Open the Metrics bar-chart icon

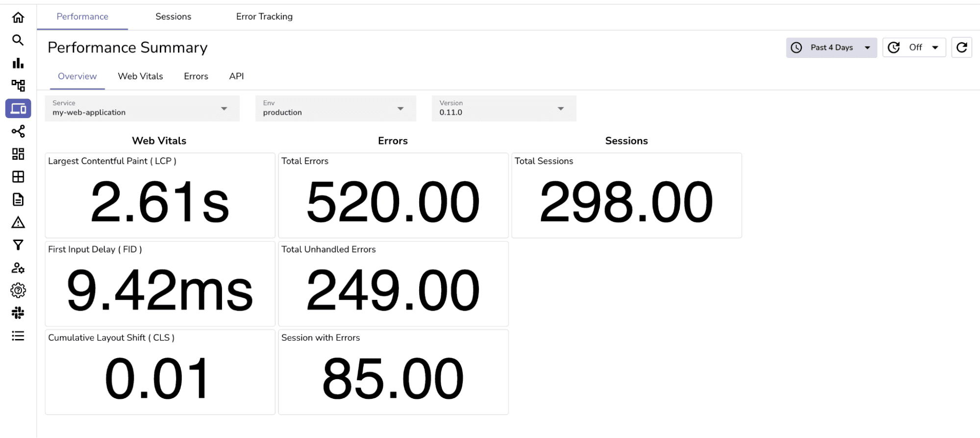pos(18,63)
